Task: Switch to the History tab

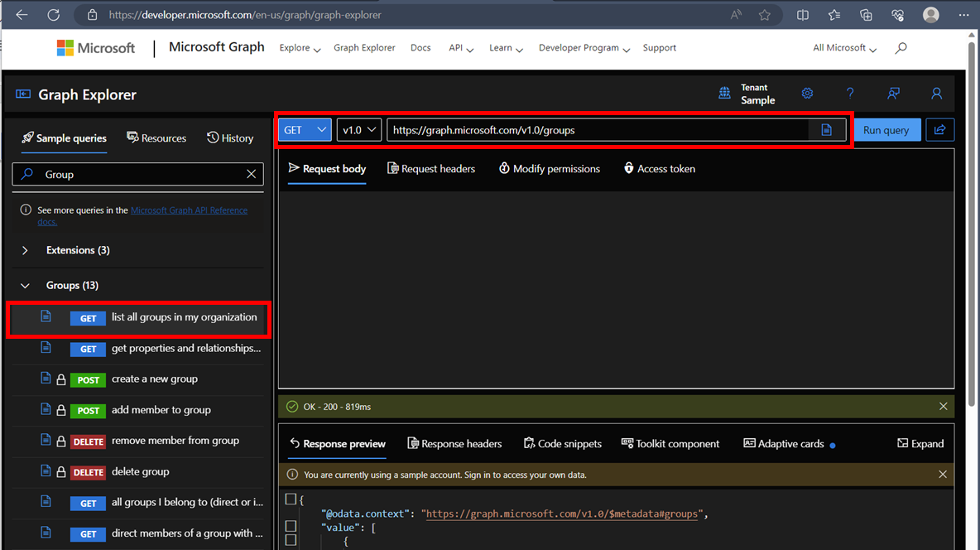Action: tap(230, 138)
